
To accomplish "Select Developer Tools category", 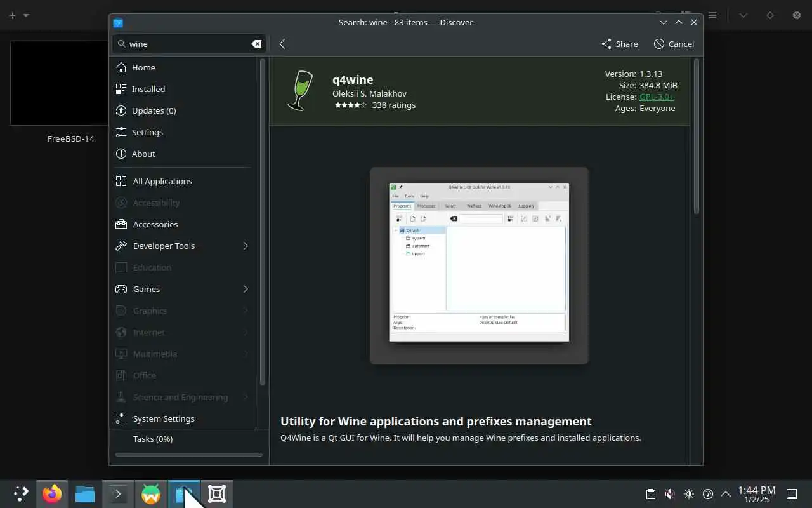I will 184,246.
